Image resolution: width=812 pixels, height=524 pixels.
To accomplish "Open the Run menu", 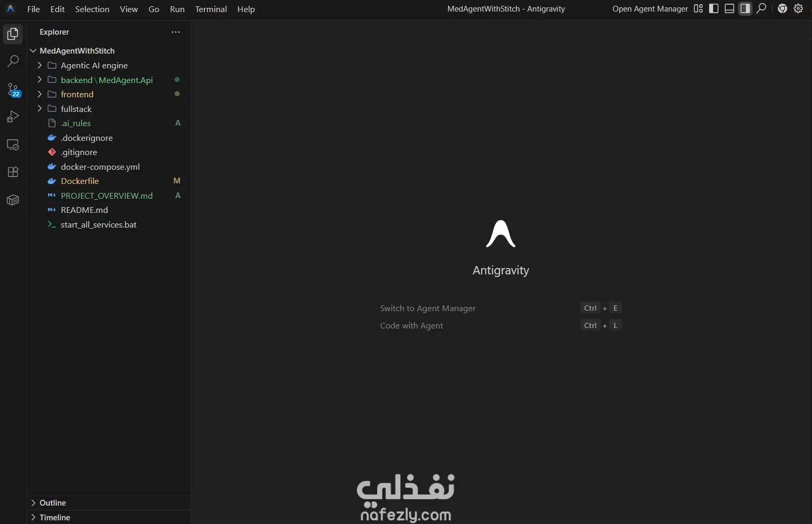I will 177,9.
